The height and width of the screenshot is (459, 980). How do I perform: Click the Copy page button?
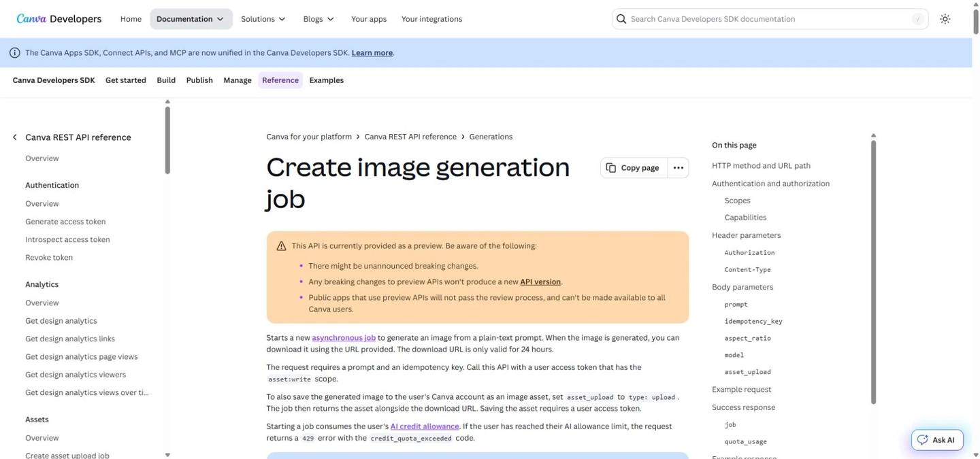pos(633,168)
